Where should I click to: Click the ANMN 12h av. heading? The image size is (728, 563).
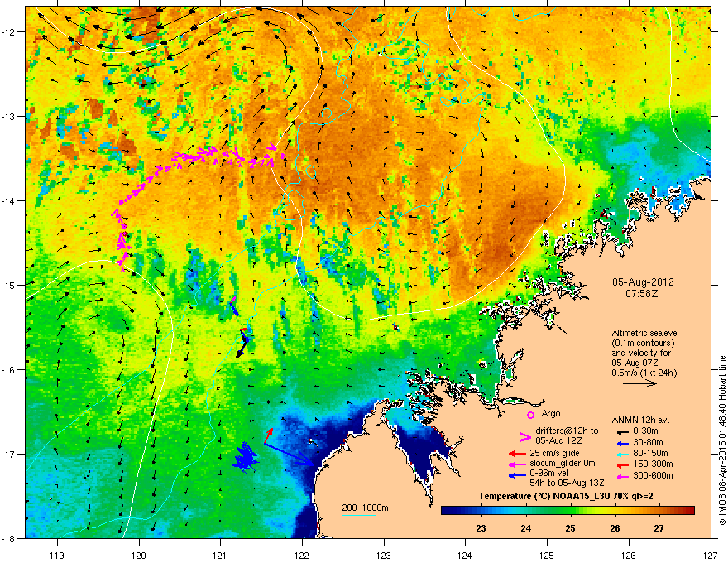pos(640,420)
